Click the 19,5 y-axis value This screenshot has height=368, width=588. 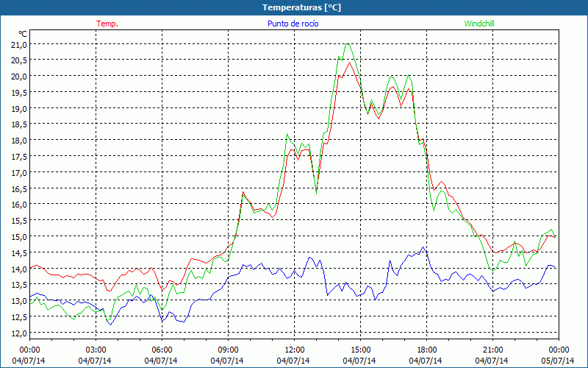(x=19, y=93)
